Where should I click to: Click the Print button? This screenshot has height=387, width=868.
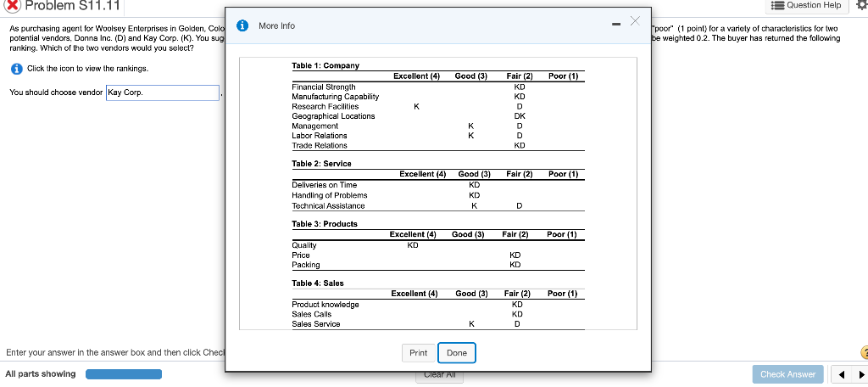click(x=419, y=352)
